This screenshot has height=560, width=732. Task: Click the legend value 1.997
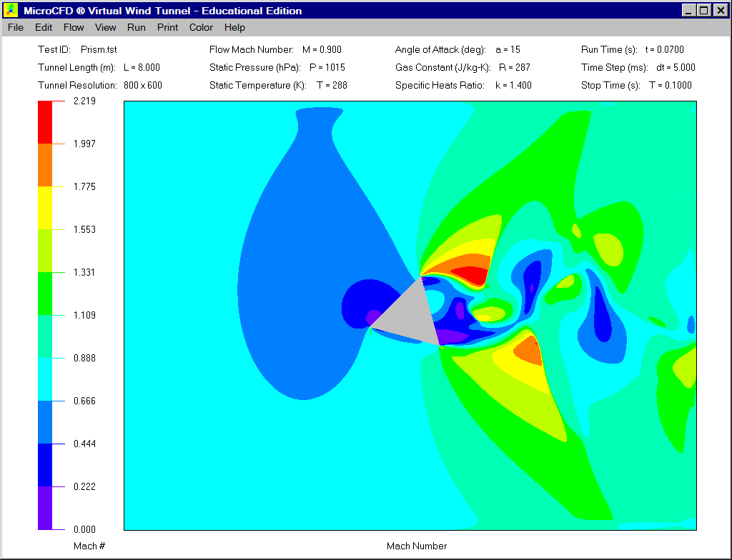[x=84, y=144]
